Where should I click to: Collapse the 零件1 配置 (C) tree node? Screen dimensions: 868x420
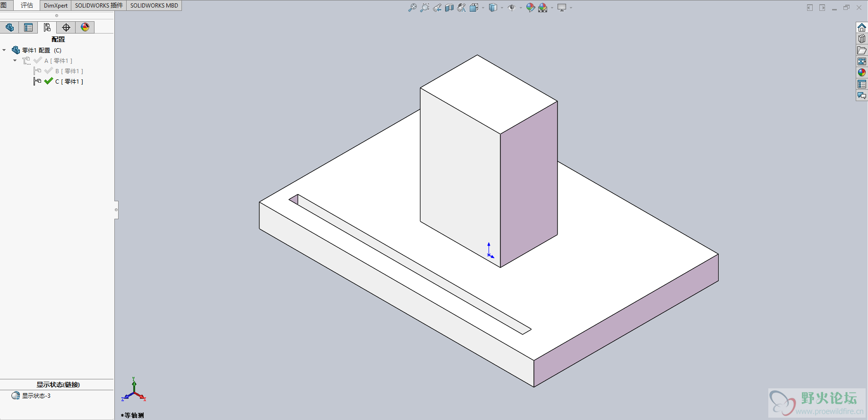click(4, 50)
